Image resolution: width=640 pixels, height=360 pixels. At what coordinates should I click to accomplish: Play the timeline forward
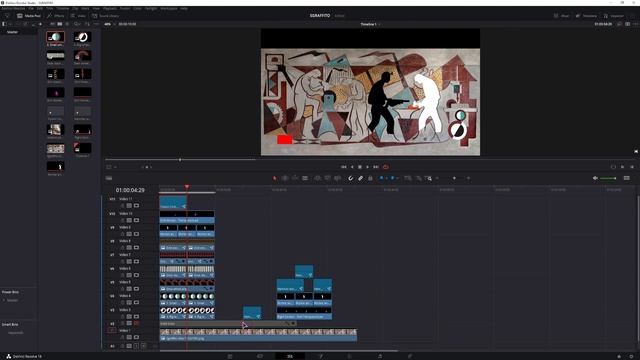click(x=367, y=167)
